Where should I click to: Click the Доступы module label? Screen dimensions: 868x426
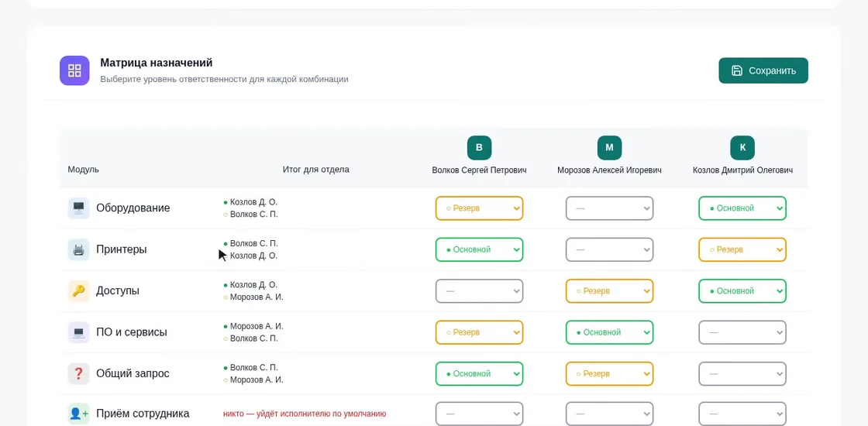click(x=118, y=291)
